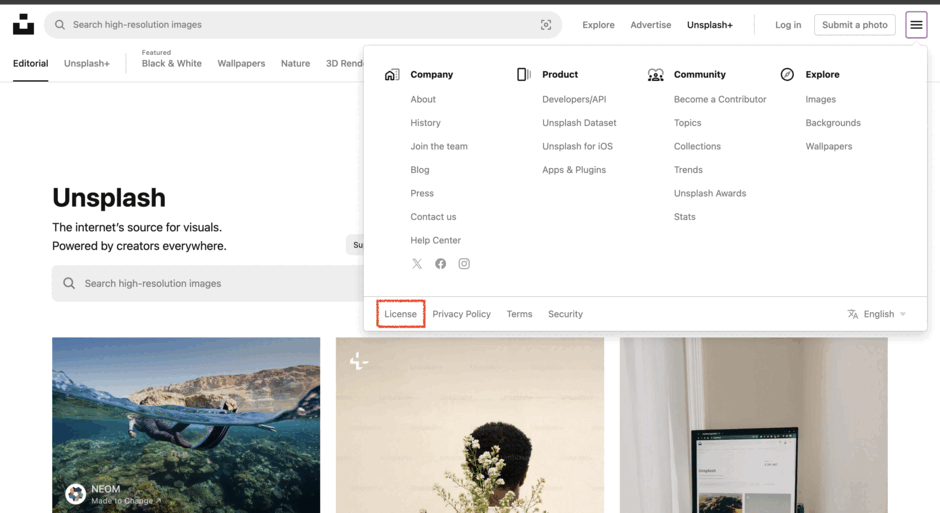Click the visual search camera icon
The image size is (940, 513).
point(546,25)
